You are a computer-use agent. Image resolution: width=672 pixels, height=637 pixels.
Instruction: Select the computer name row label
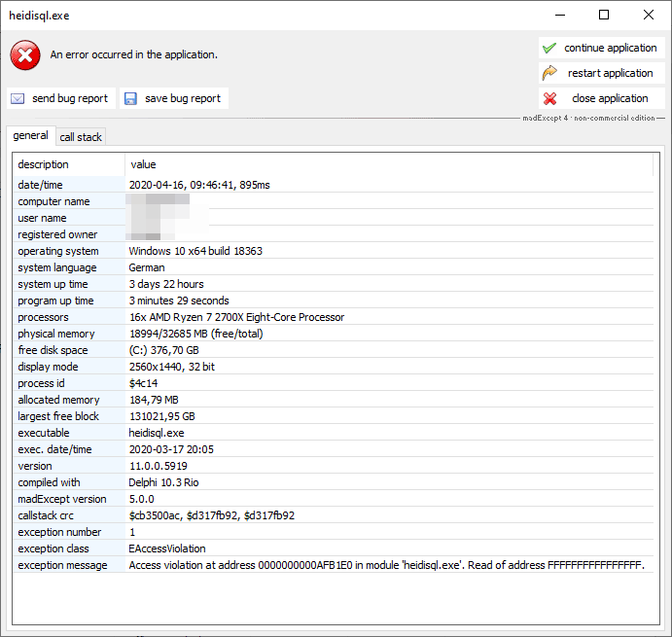click(x=53, y=201)
